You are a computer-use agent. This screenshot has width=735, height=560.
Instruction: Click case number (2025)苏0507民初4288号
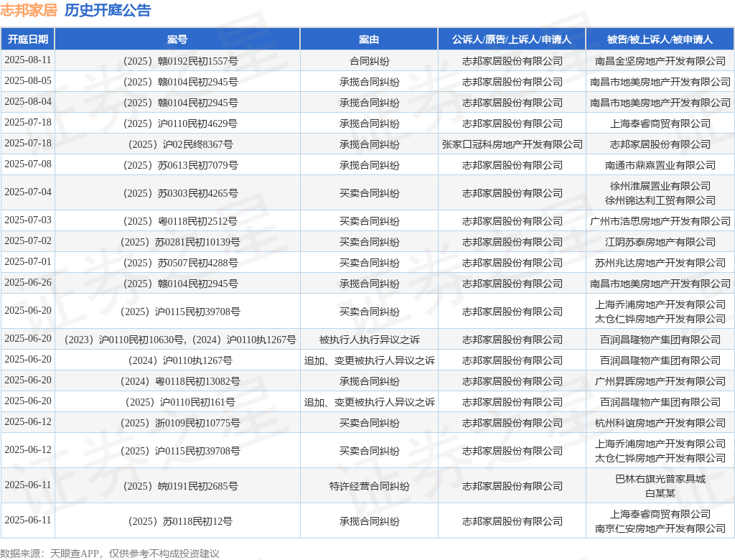(x=180, y=263)
